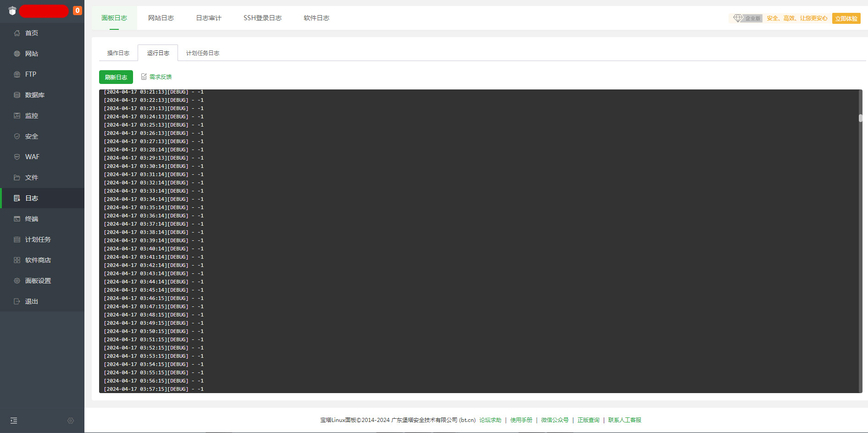
Task: Open the 论坛求助 footer link
Action: pos(490,420)
